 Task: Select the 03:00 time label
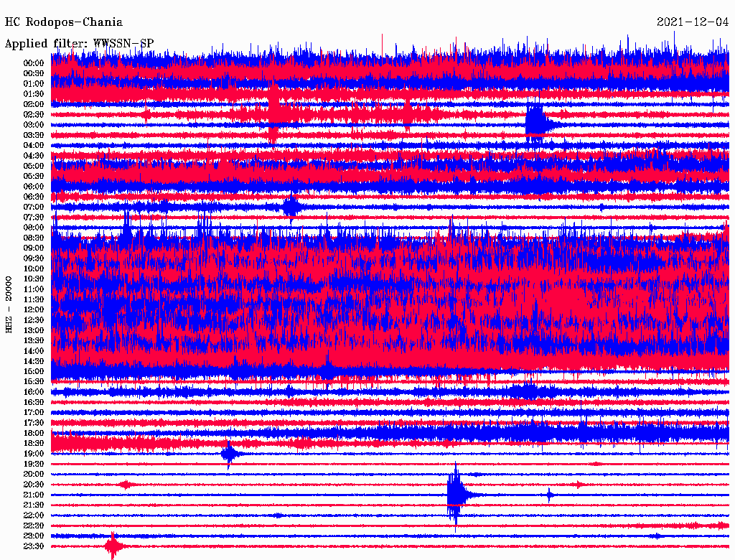point(34,125)
